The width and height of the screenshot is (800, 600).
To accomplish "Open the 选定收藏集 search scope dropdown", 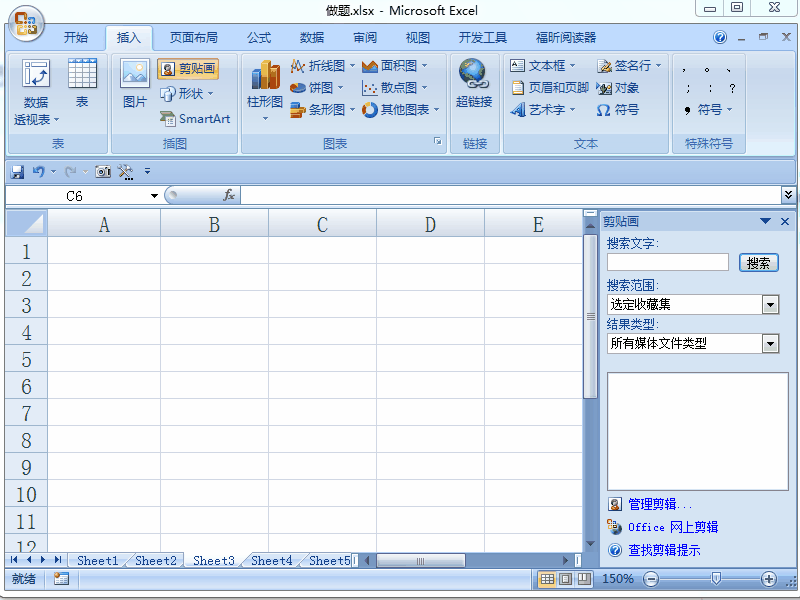I will pos(770,305).
